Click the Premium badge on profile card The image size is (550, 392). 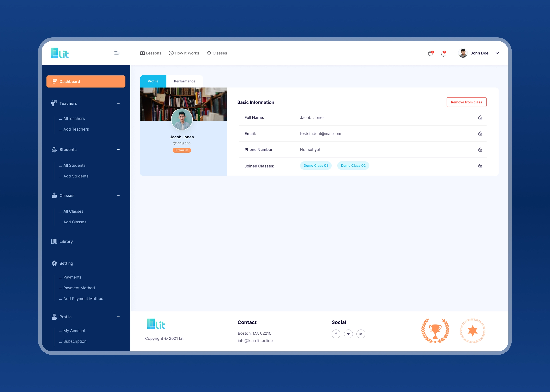[x=182, y=150]
